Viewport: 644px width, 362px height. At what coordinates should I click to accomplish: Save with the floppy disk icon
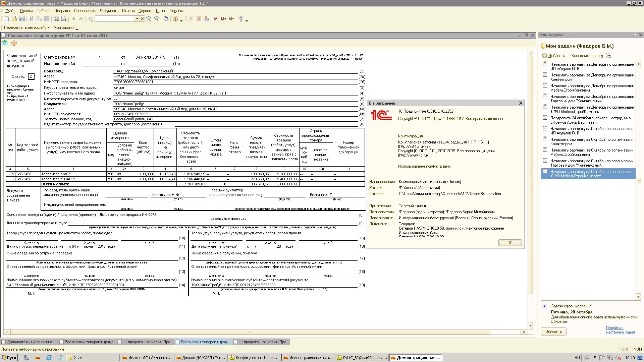(x=22, y=19)
